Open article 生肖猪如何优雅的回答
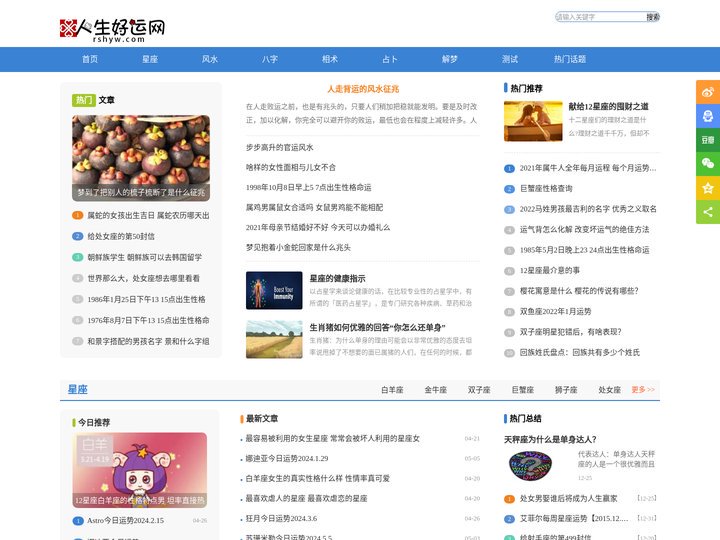Image resolution: width=720 pixels, height=540 pixels. (377, 327)
